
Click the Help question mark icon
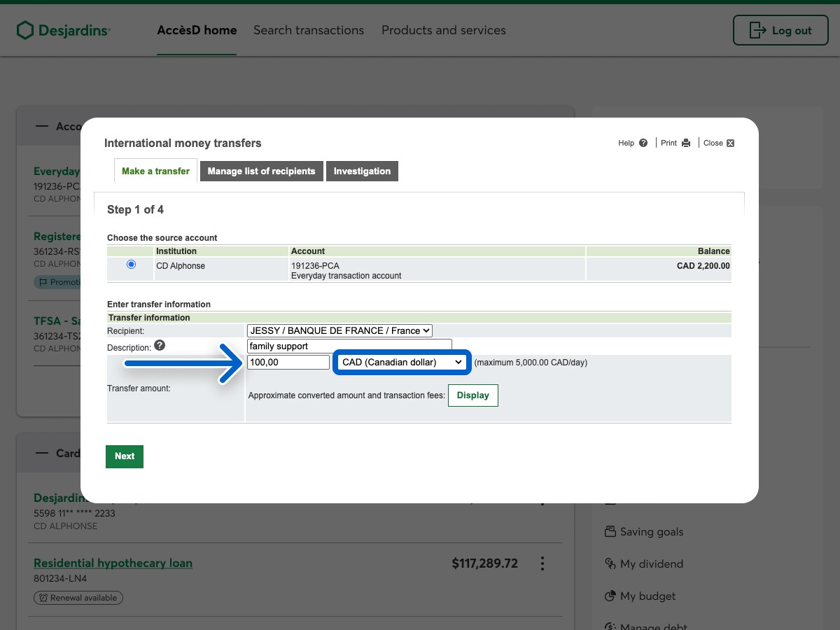pos(643,143)
